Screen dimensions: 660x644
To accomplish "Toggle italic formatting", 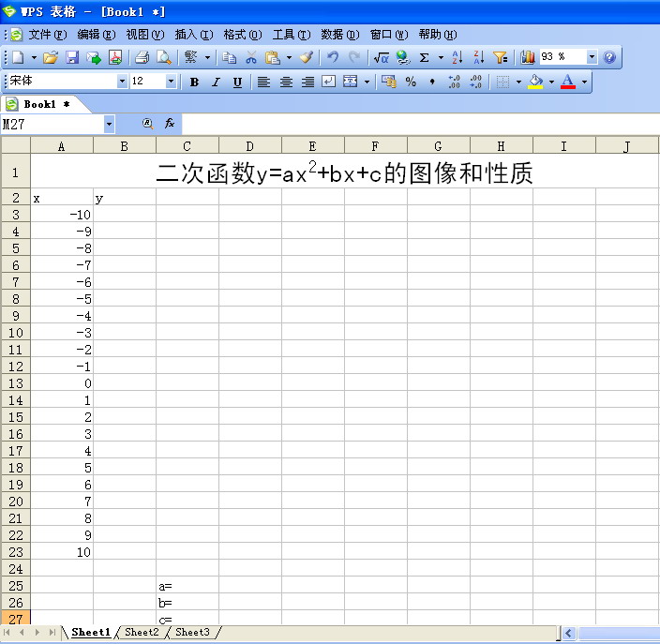I will [x=216, y=82].
